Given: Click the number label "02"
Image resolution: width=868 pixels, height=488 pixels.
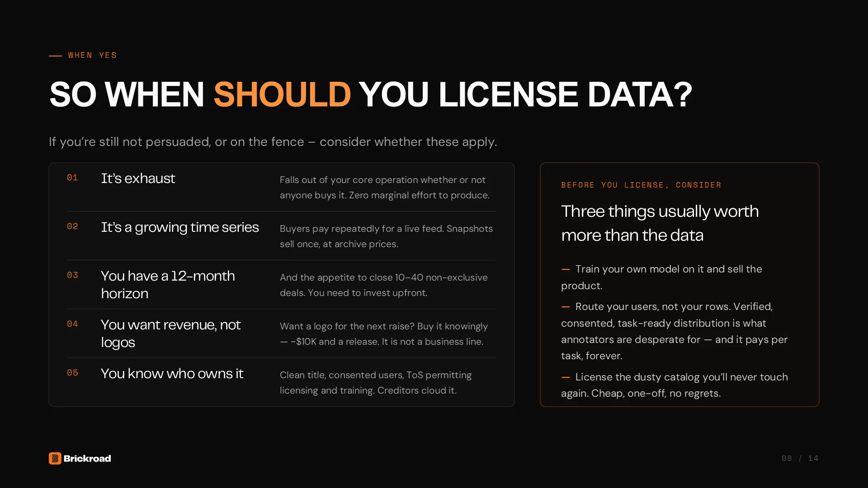Looking at the screenshot, I should tap(72, 226).
